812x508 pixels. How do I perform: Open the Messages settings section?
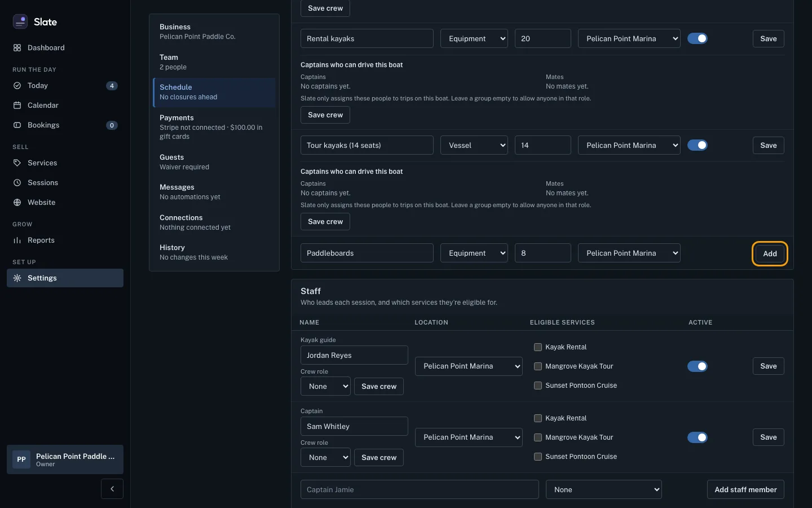(214, 192)
